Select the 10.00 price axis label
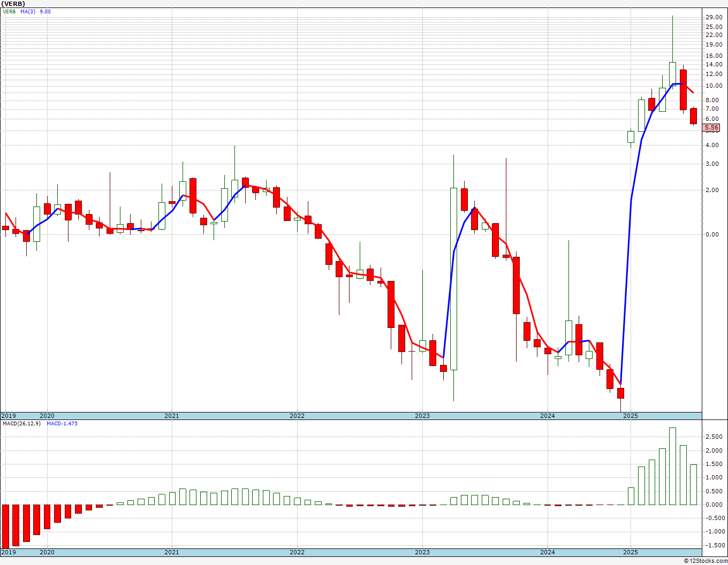The height and width of the screenshot is (565, 728). click(714, 86)
